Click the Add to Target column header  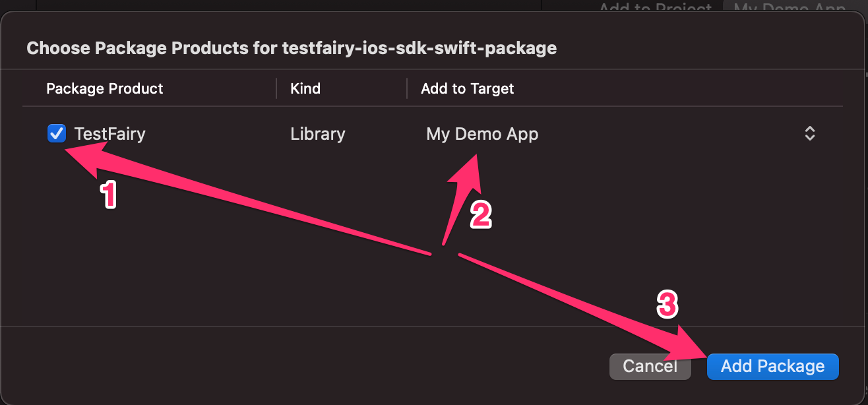point(468,88)
